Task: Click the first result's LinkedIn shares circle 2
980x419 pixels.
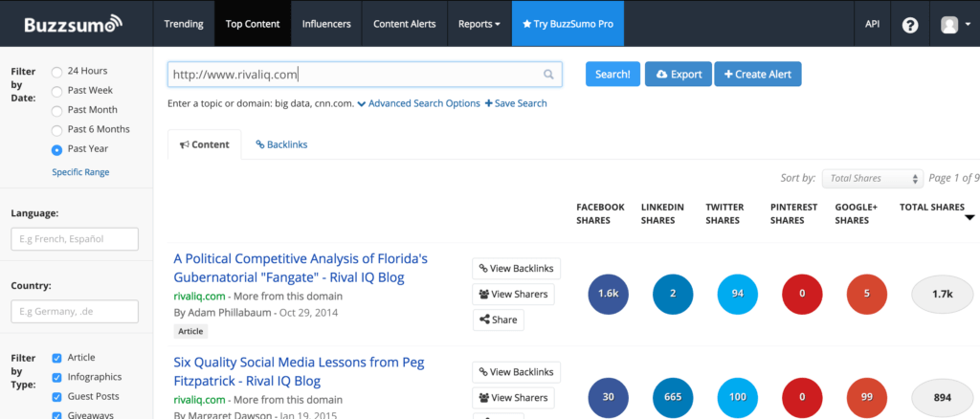Action: click(673, 293)
